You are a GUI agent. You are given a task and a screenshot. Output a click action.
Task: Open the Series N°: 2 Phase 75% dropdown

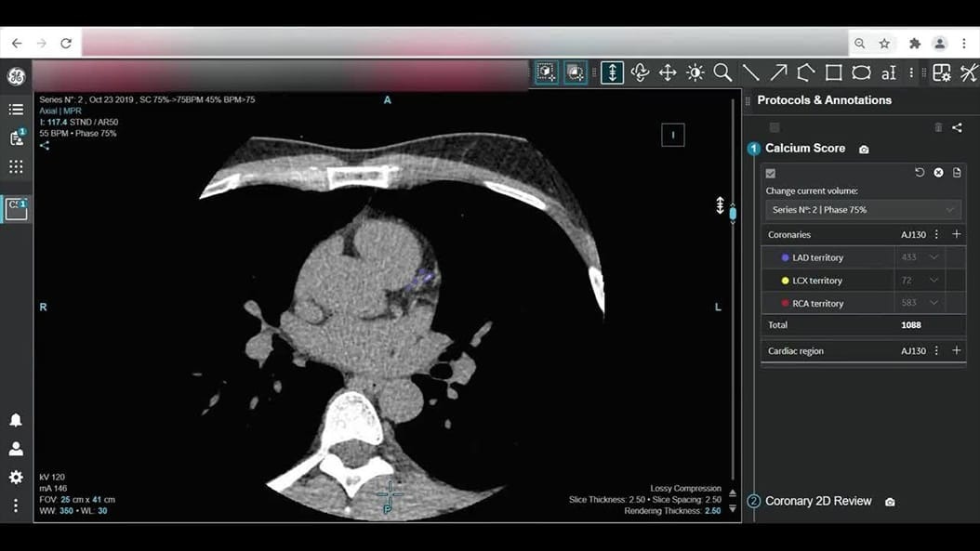(863, 210)
